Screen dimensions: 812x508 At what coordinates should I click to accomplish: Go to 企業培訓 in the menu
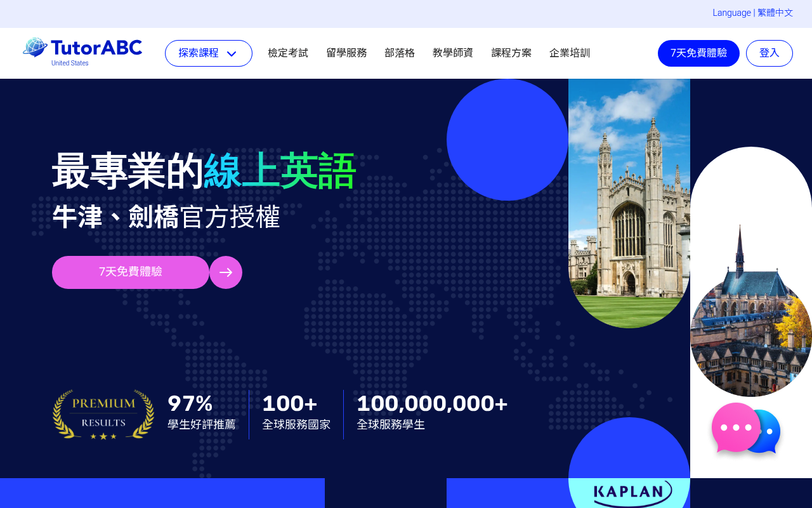[570, 53]
